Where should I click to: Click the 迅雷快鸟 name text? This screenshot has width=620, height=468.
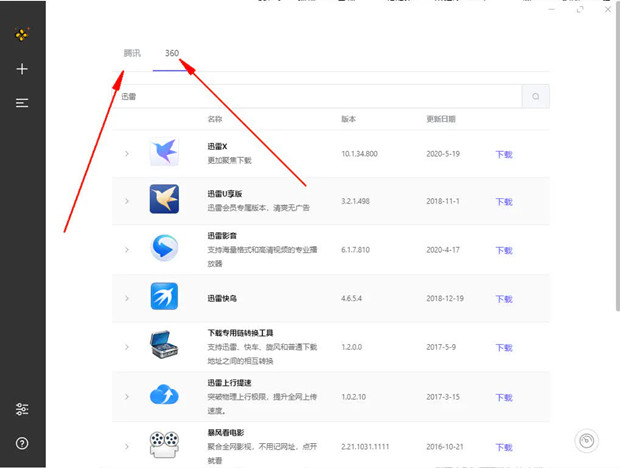coord(222,298)
